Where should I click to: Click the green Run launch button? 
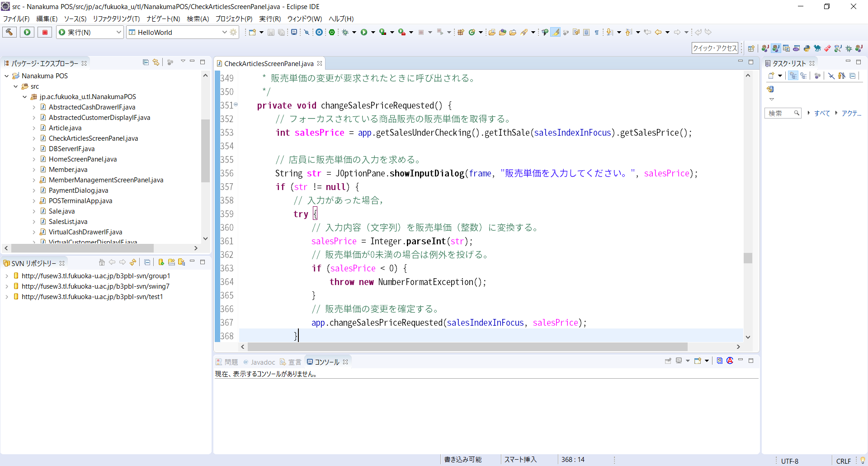tap(27, 32)
